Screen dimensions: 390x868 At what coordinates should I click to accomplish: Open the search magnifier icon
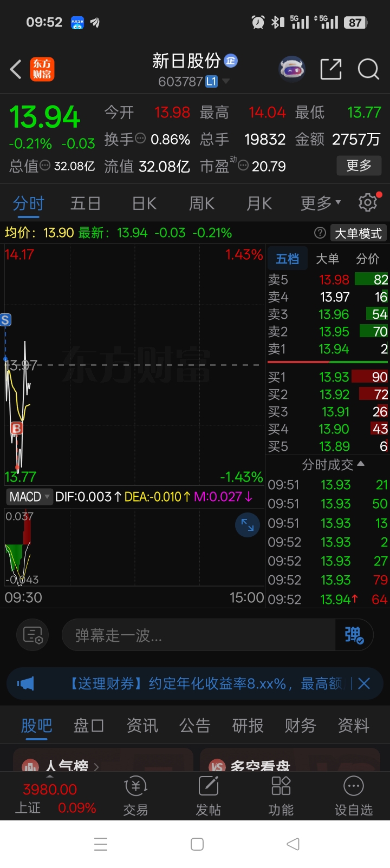[368, 69]
